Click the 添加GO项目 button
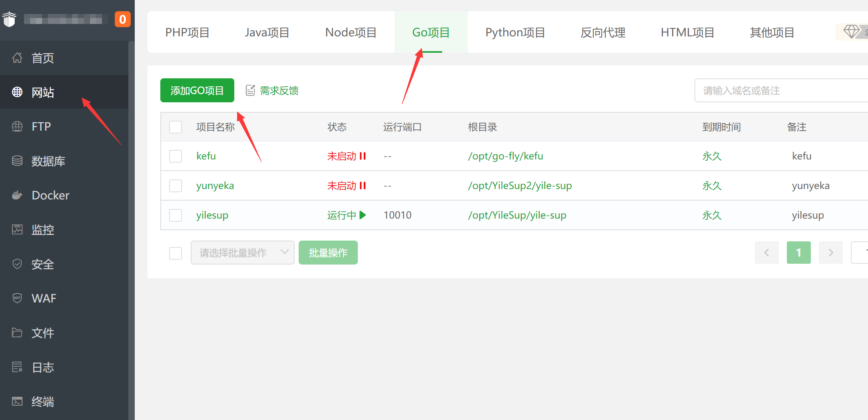 click(x=197, y=91)
